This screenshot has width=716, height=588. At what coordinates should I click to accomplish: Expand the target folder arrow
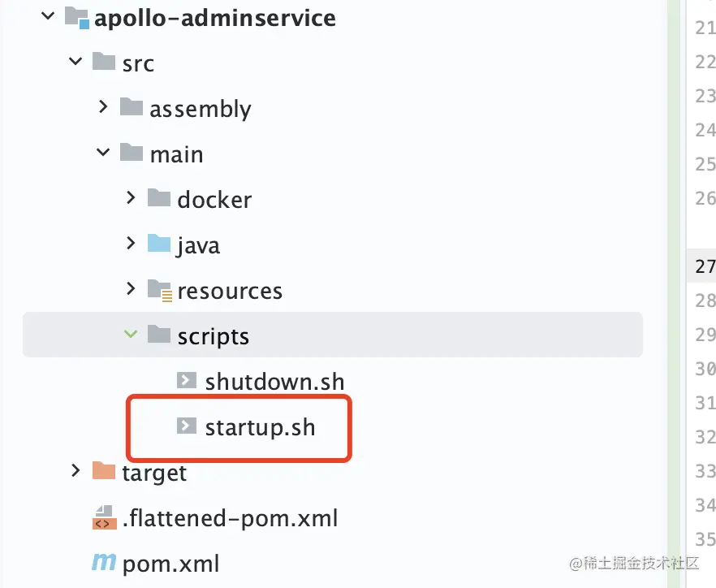75,471
